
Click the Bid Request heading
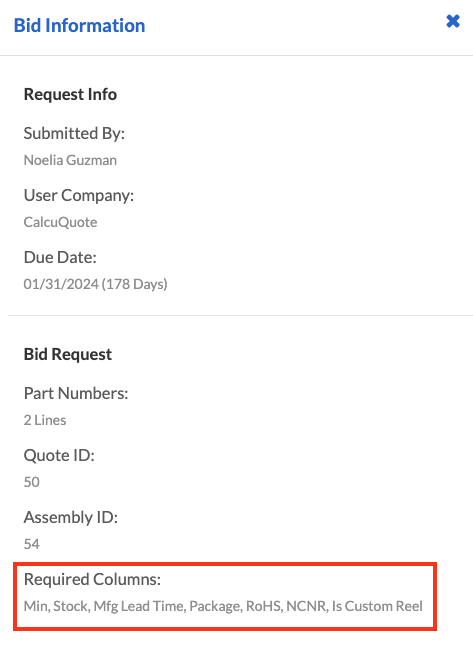(68, 354)
